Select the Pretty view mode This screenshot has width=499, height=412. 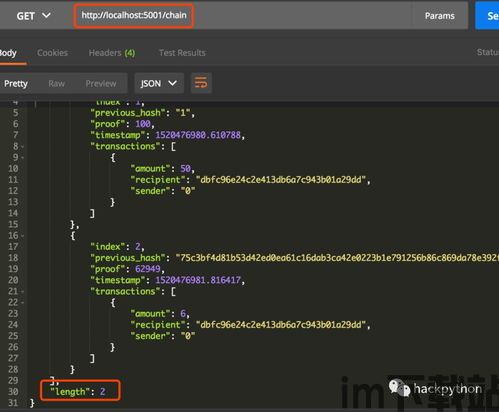16,83
